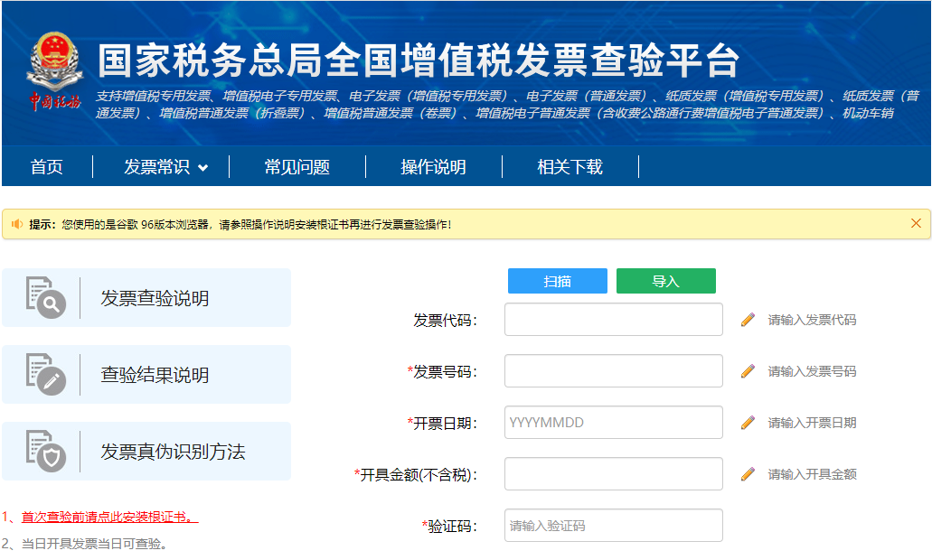This screenshot has height=560, width=932.
Task: Open the 查验结果说明 panel
Action: click(146, 374)
